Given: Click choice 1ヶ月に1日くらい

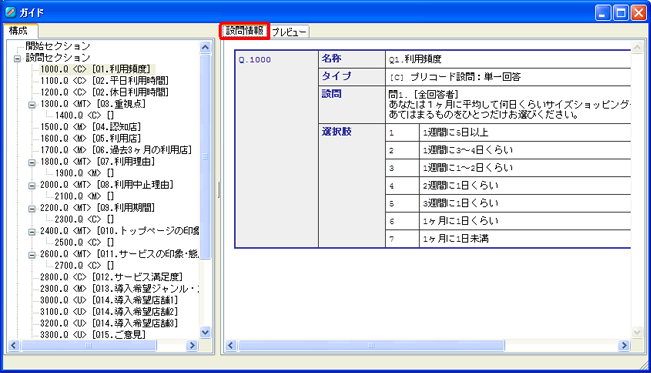Looking at the screenshot, I should point(461,221).
